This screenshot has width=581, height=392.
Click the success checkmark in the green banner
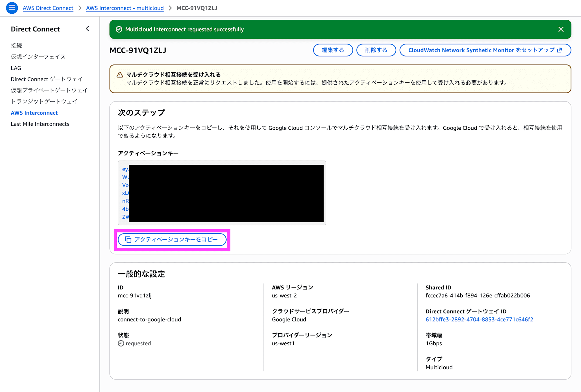pyautogui.click(x=119, y=29)
